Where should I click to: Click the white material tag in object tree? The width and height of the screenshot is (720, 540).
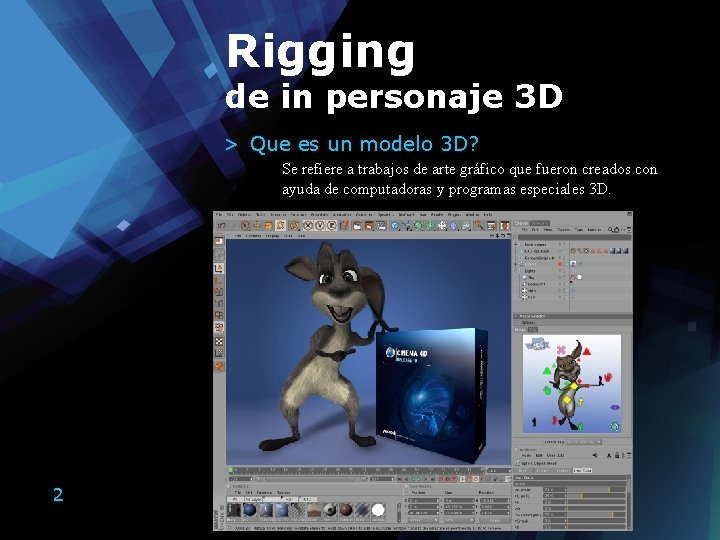click(x=579, y=277)
